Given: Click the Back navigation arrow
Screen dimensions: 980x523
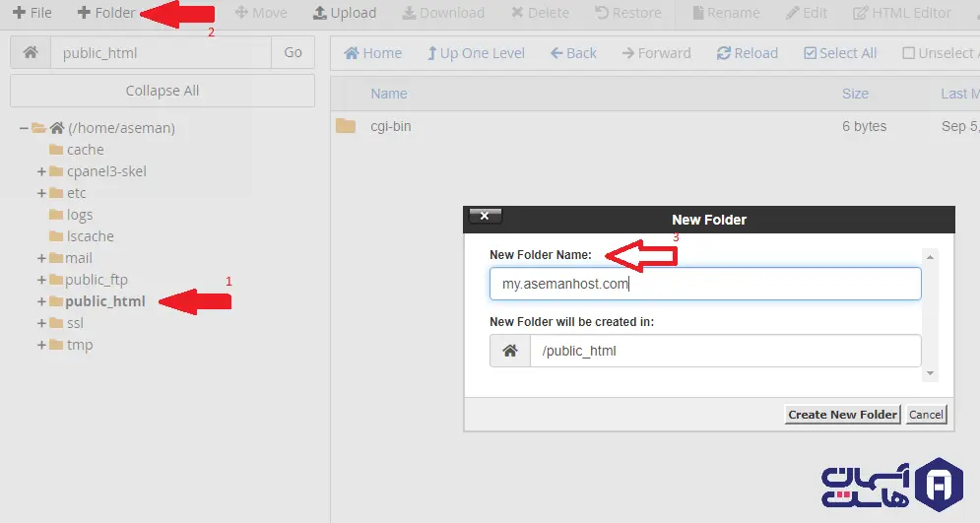Looking at the screenshot, I should point(573,53).
